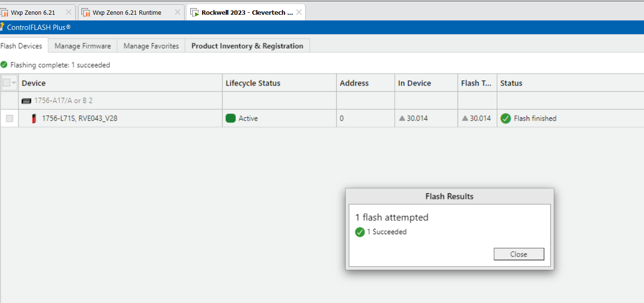Sort by the Address column header
The image size is (644, 303).
[x=366, y=83]
